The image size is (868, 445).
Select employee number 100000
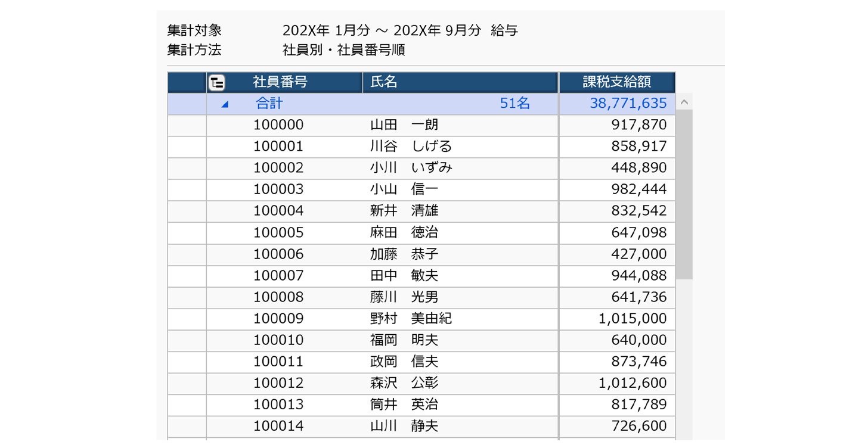(x=278, y=125)
